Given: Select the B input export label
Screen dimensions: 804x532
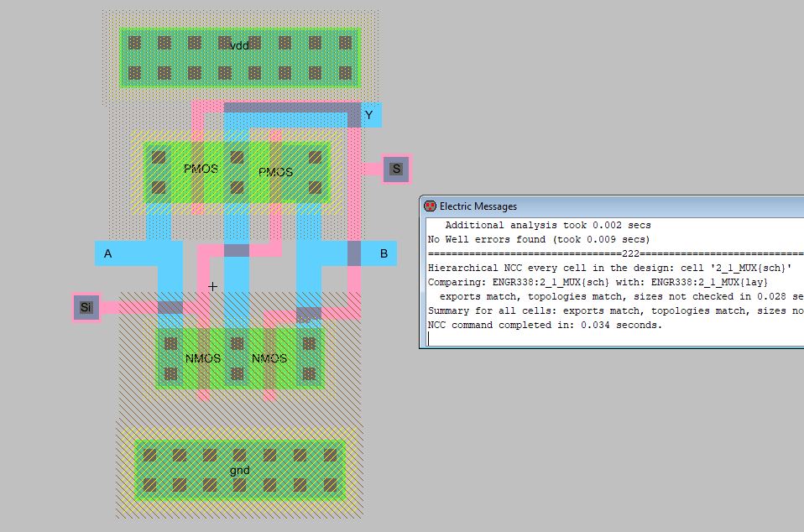Looking at the screenshot, I should (x=384, y=253).
